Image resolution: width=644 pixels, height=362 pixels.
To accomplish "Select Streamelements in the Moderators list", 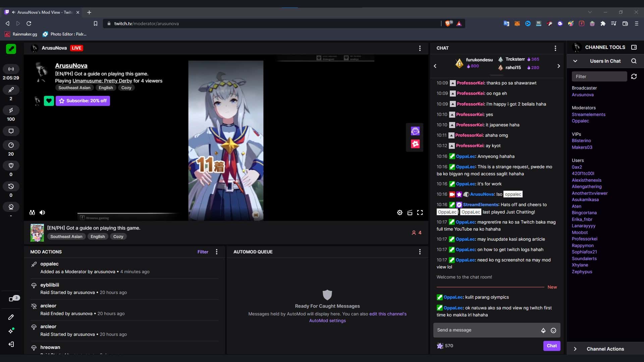I will (589, 115).
